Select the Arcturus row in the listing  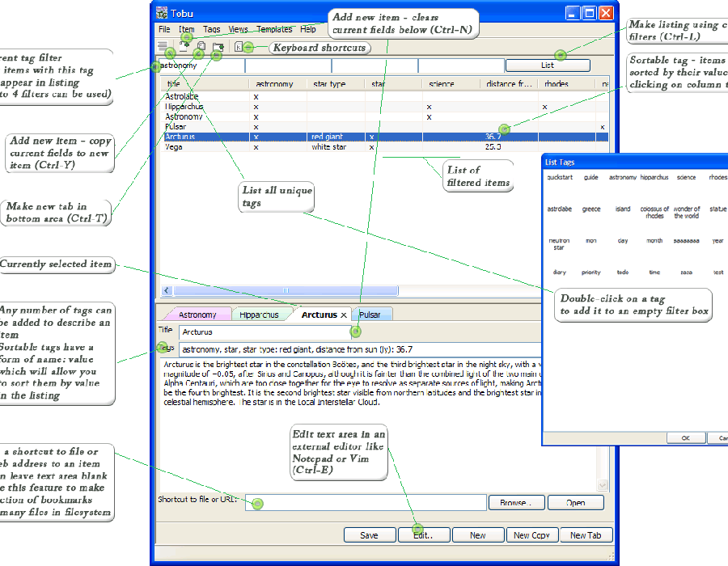click(385, 137)
